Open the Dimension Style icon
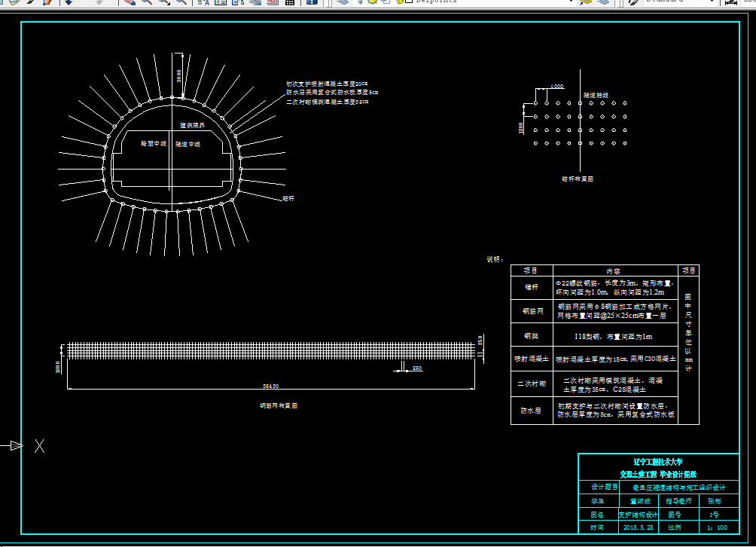756x547 pixels. click(731, 2)
